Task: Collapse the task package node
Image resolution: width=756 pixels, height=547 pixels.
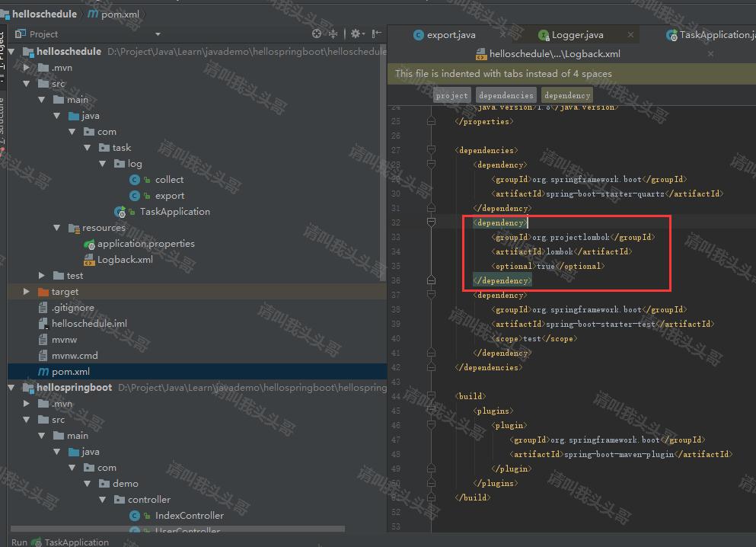Action: point(88,148)
